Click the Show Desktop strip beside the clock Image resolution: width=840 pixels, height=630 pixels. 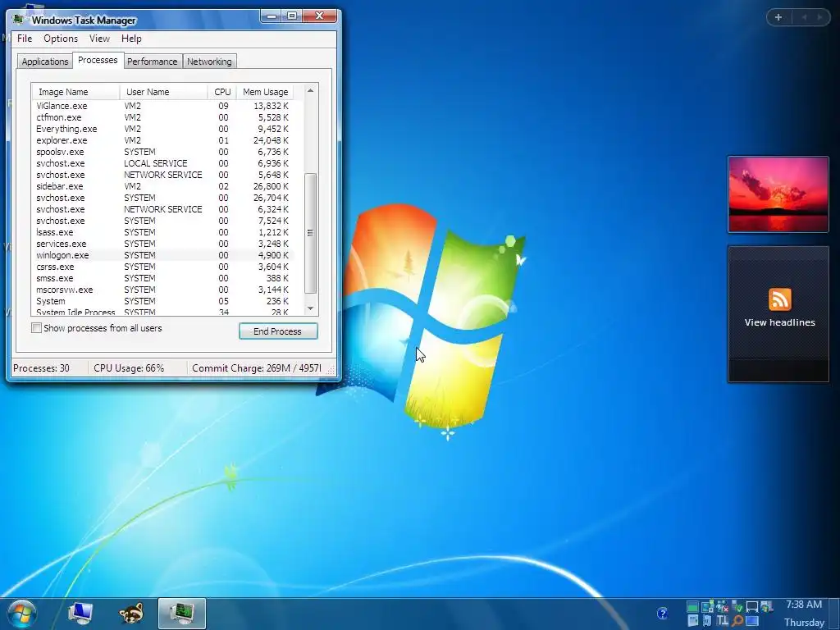tap(833, 614)
